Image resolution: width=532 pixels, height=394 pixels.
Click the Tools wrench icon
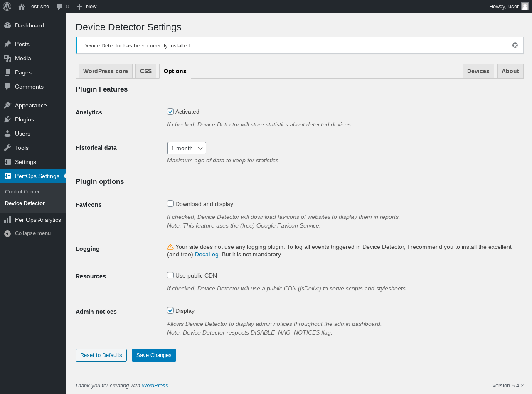(7, 148)
